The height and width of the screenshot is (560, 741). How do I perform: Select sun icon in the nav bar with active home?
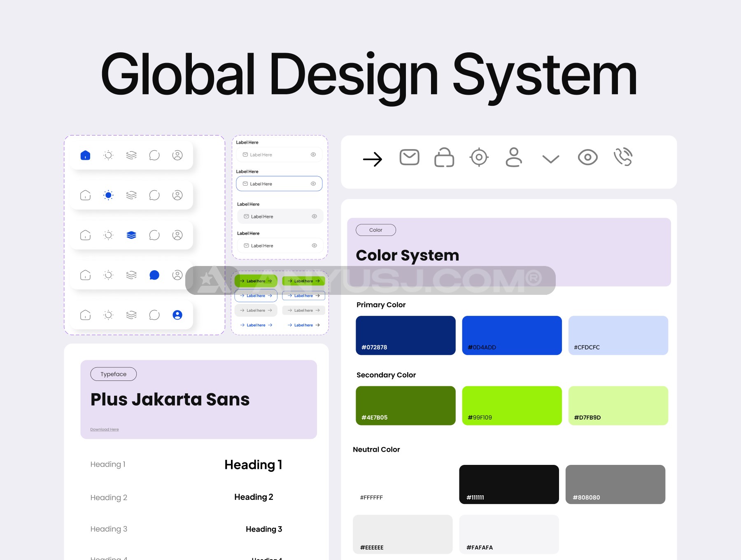pyautogui.click(x=108, y=155)
